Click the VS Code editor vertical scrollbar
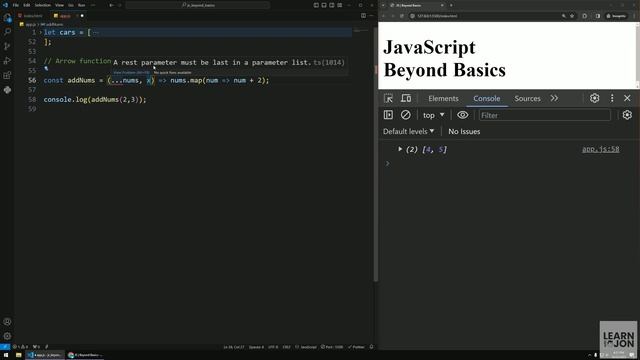Screen dimensions: 640x360 point(376,155)
